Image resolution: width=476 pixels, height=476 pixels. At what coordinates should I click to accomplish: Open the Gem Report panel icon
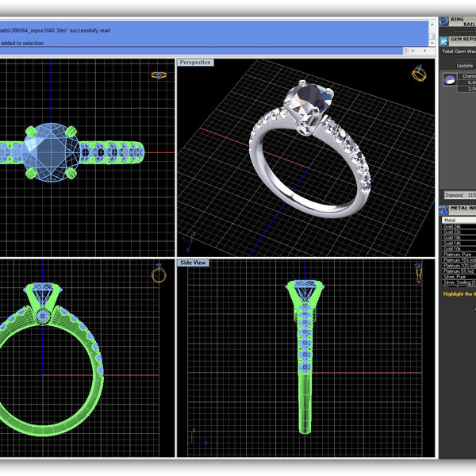click(x=443, y=40)
